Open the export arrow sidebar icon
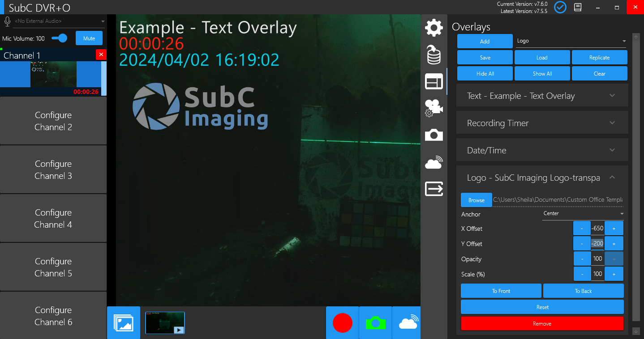 pyautogui.click(x=434, y=189)
